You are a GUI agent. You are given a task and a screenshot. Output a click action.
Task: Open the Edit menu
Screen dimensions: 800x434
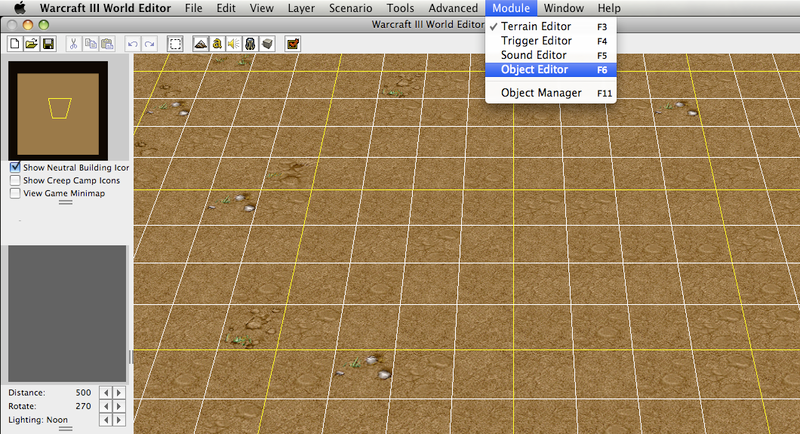(226, 8)
